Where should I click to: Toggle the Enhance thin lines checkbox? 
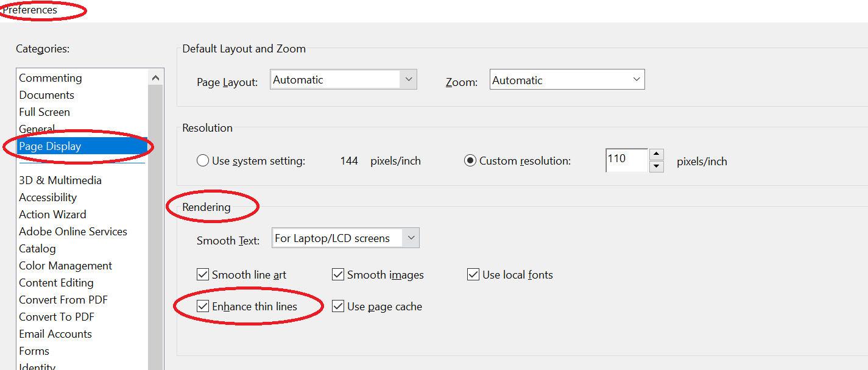(x=203, y=307)
